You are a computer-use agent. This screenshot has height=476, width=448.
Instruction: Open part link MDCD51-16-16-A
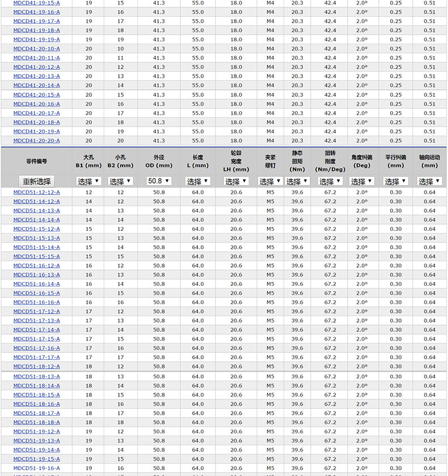pos(36,302)
